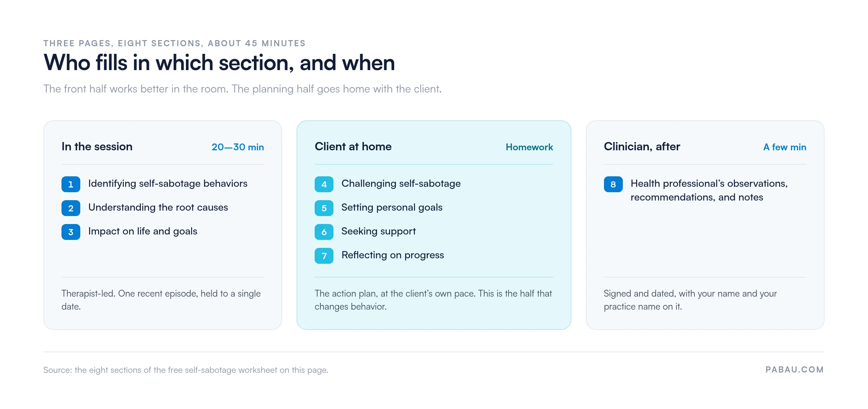The height and width of the screenshot is (409, 868).
Task: Click the number 2 badge icon
Action: [71, 208]
